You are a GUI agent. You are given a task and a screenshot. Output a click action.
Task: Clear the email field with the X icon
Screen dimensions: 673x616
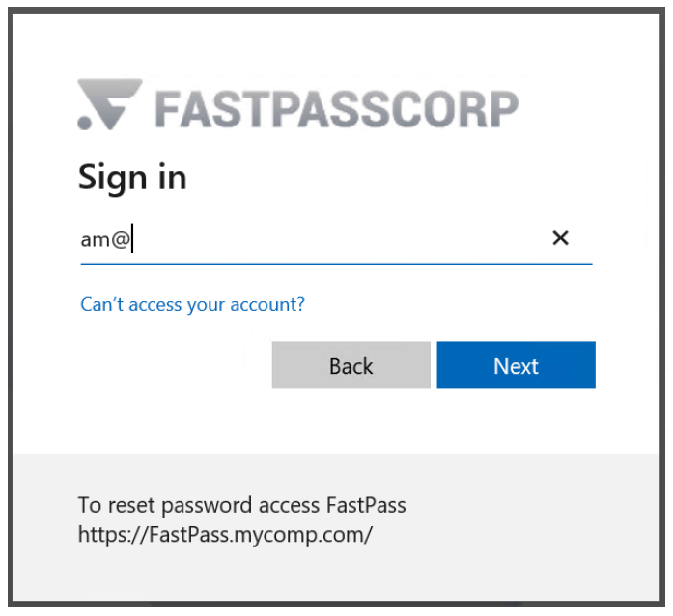(560, 238)
